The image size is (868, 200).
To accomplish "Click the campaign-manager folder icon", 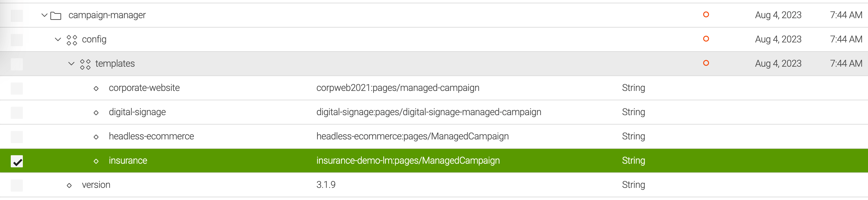I will click(x=56, y=15).
